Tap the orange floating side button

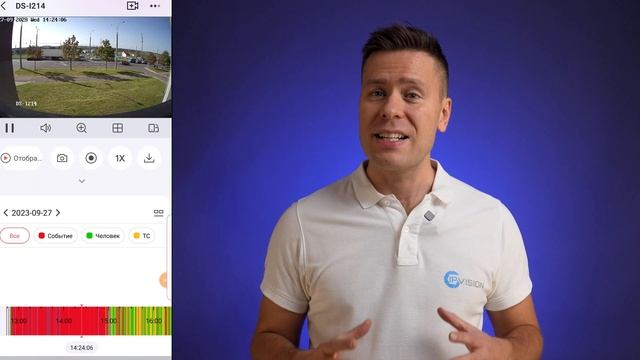164,280
